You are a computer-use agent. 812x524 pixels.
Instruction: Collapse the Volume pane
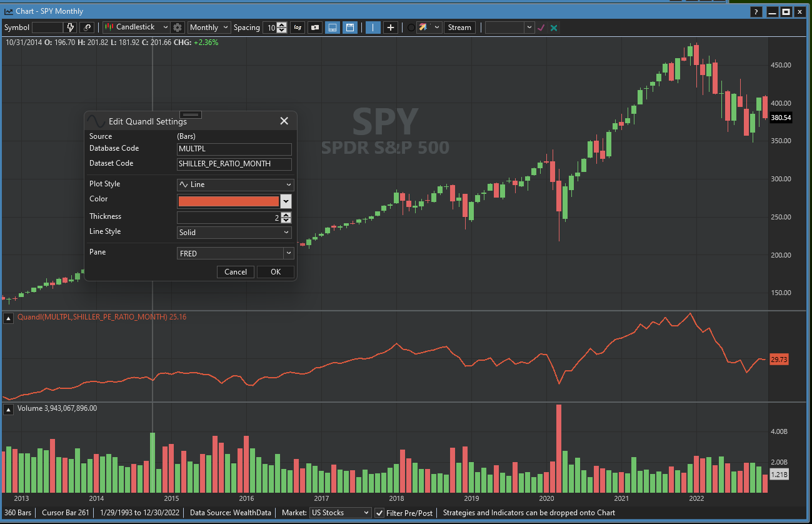[x=9, y=409]
